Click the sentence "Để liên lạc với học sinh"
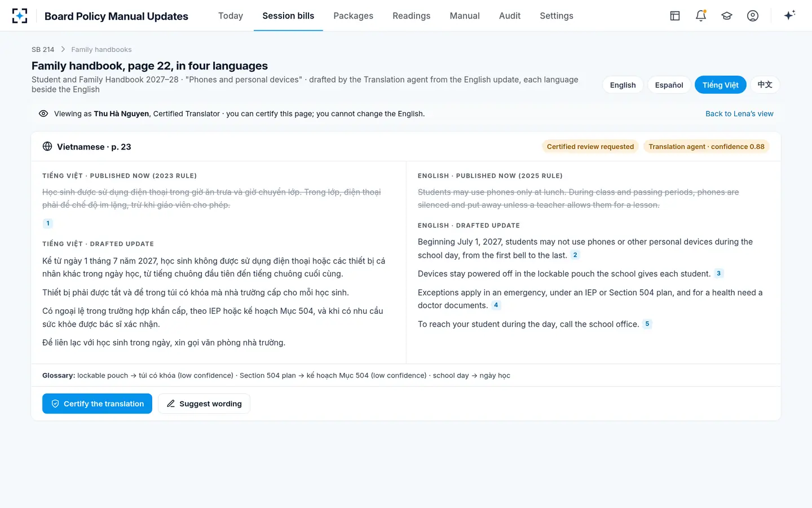812x508 pixels. pos(164,343)
